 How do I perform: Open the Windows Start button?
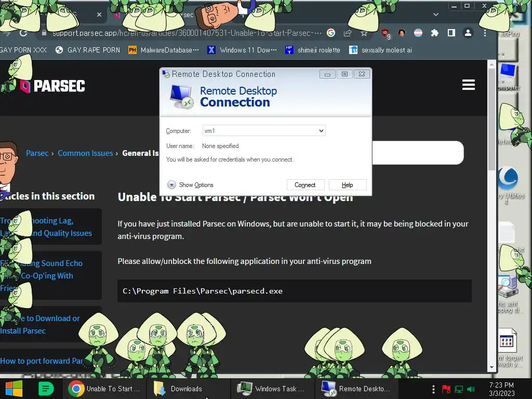14,389
